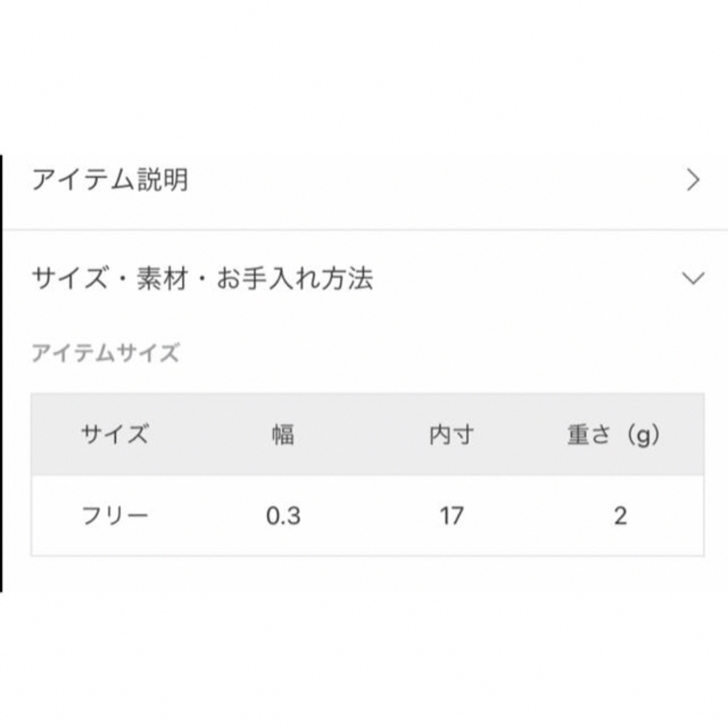
Task: Select the サイズ・素材・お手入れ方法 heading
Action: coord(202,278)
